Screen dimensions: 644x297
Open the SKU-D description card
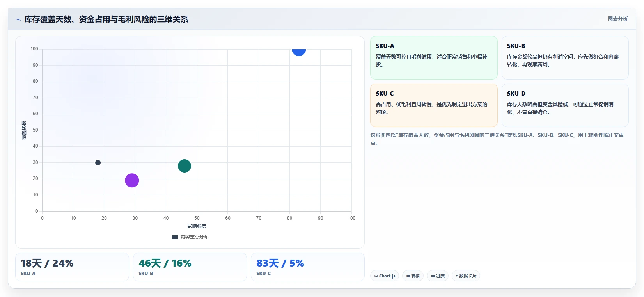(x=565, y=105)
